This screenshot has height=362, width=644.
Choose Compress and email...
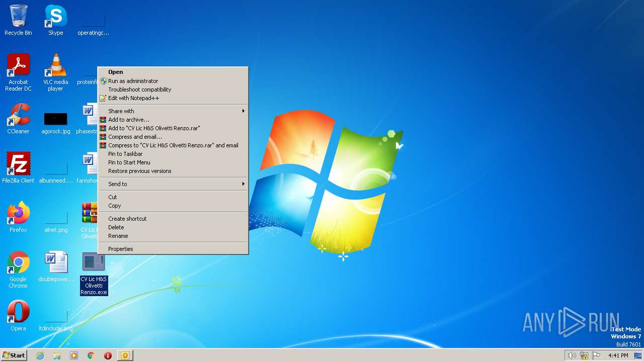click(x=173, y=137)
